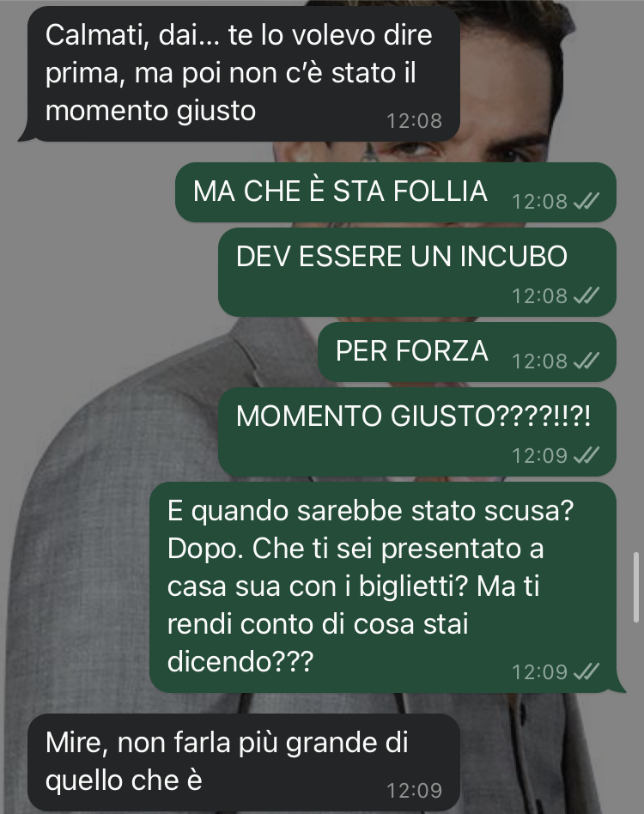
Task: Select the long message mentioning 'biglietti'
Action: (387, 587)
